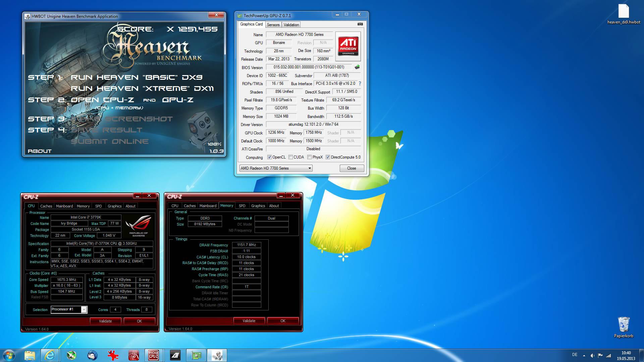
Task: Open the AMD Radeon HD 7700 Series dropdown
Action: tap(276, 168)
